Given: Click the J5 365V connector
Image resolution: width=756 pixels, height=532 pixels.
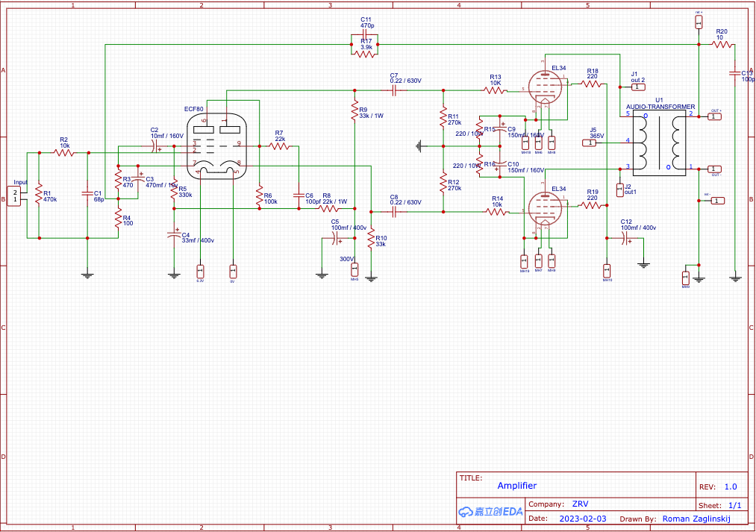Looking at the screenshot, I should coord(590,142).
